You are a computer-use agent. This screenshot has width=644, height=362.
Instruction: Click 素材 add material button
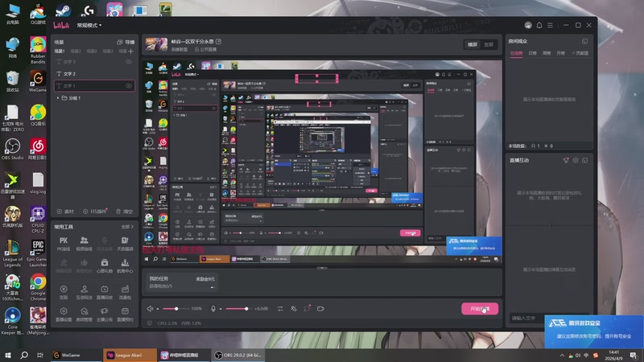tap(66, 212)
